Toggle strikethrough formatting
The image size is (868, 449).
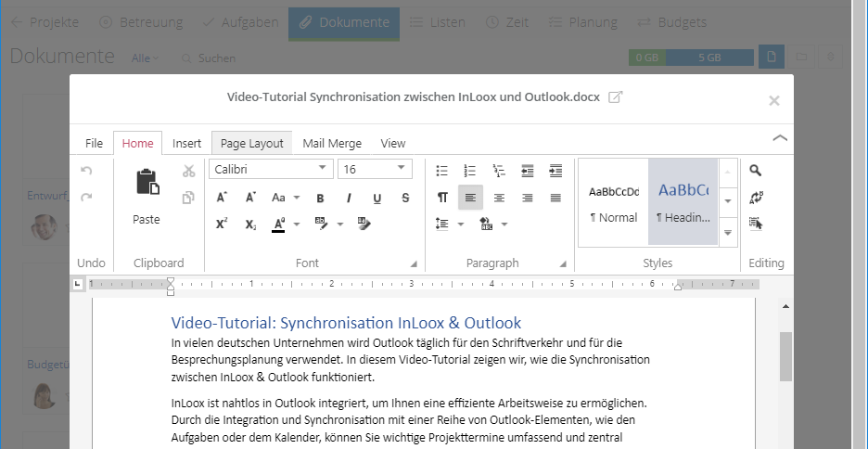pos(405,198)
